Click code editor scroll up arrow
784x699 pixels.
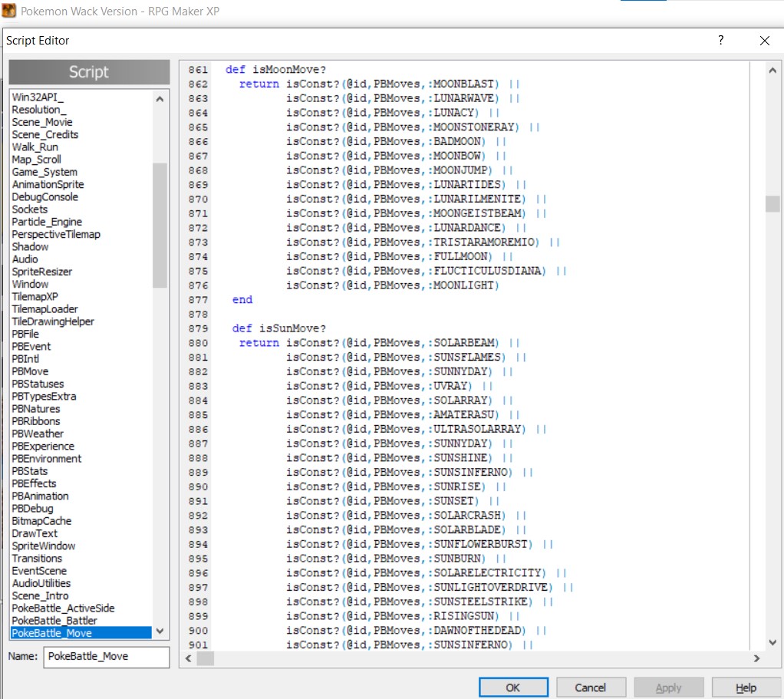(x=772, y=71)
